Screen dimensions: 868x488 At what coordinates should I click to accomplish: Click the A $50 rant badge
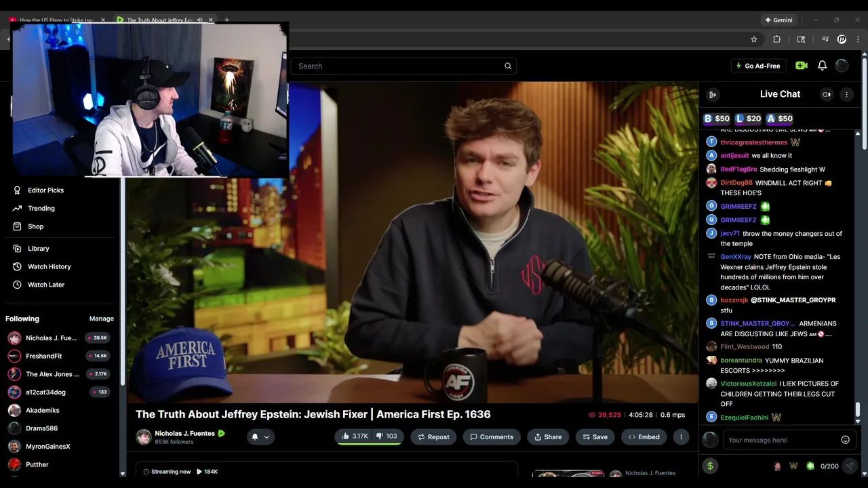coord(780,119)
